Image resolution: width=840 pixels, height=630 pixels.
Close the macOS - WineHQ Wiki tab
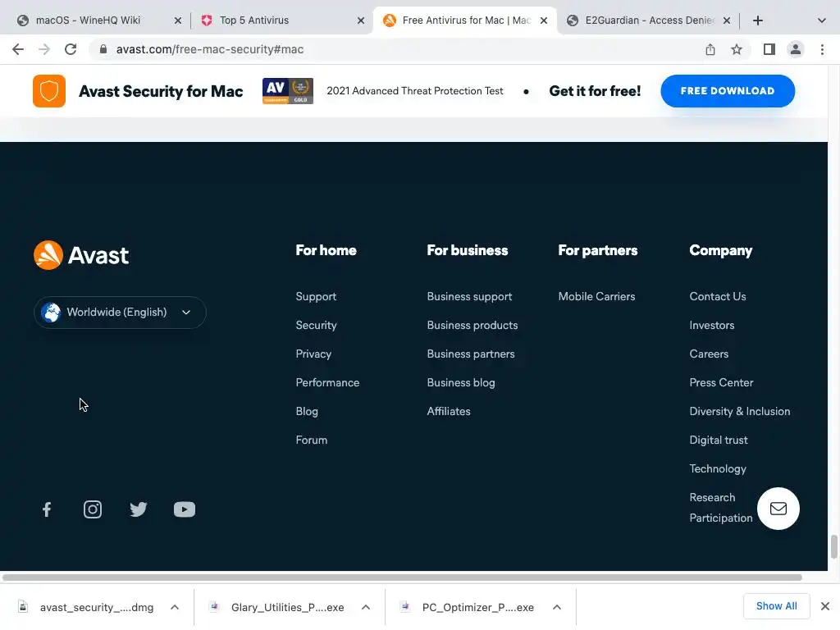pyautogui.click(x=178, y=21)
